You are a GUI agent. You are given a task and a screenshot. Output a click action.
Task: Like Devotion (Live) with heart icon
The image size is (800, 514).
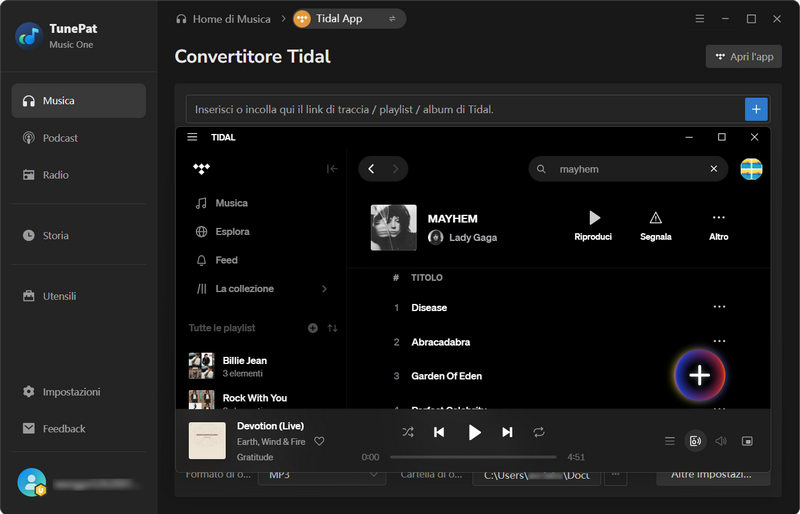point(319,441)
